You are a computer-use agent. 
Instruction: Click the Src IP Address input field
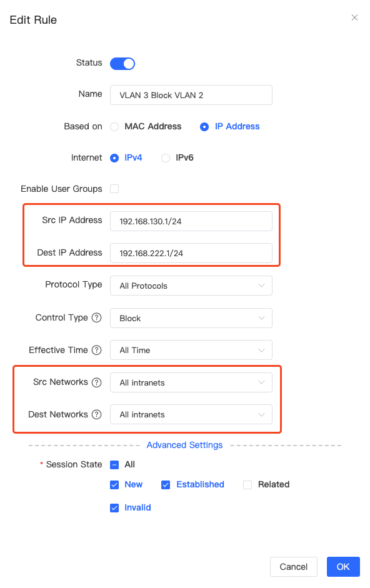(191, 221)
